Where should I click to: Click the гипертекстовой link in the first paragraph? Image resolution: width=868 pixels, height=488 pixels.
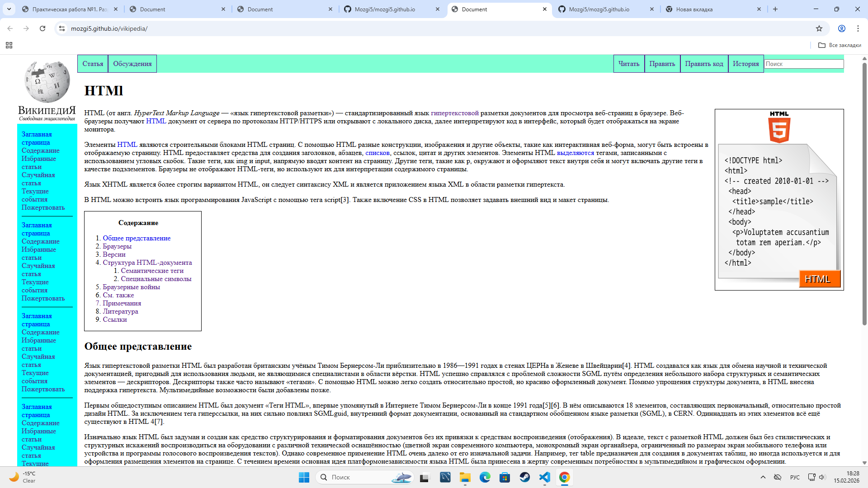point(454,113)
